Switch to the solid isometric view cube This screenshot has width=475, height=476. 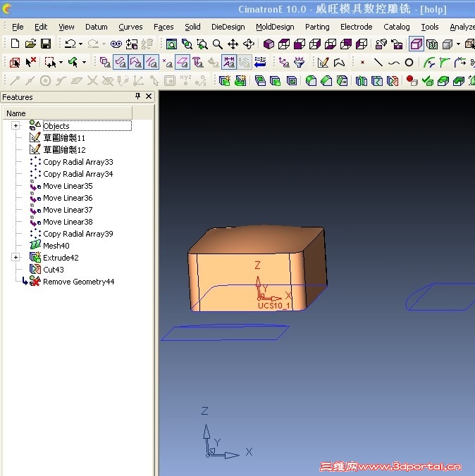coord(269,44)
